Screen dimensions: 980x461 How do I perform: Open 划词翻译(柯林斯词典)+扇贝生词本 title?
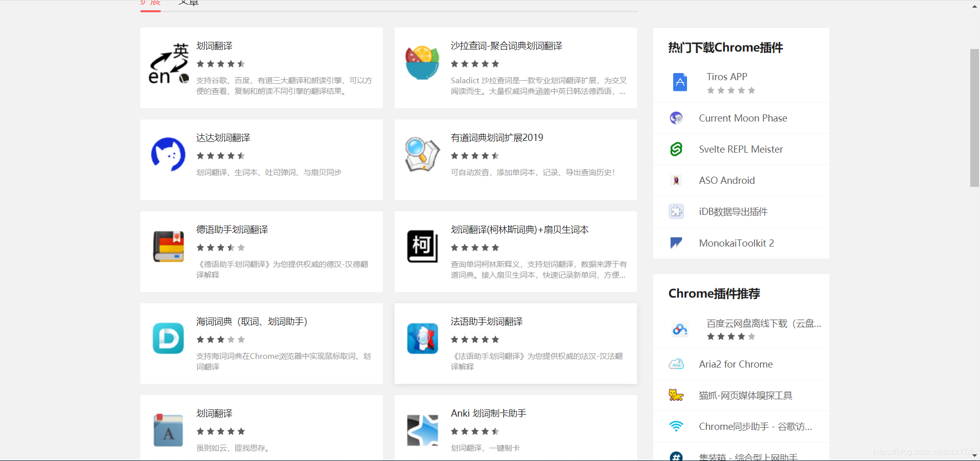click(x=520, y=230)
